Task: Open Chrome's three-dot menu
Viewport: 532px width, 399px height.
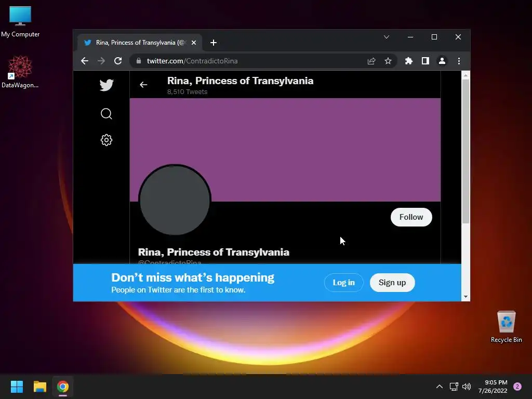Action: pyautogui.click(x=459, y=61)
